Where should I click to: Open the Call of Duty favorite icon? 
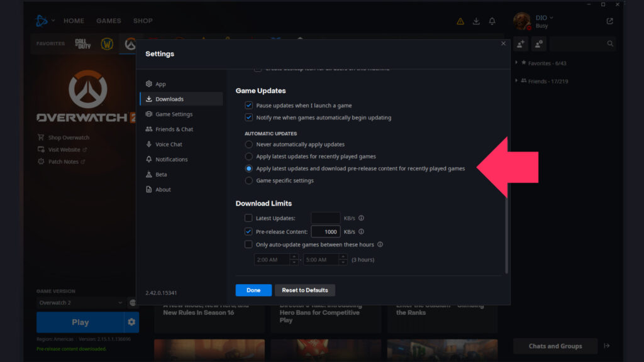[x=82, y=43]
